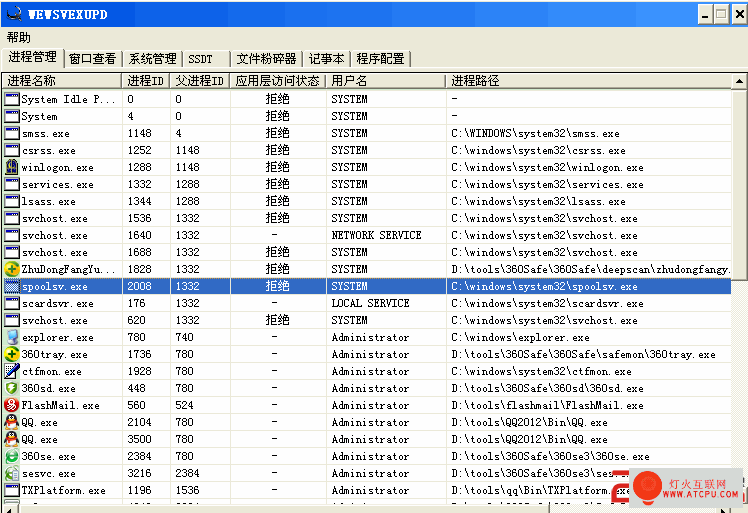Click the FlashMail.exe process icon
The height and width of the screenshot is (513, 748).
11,405
